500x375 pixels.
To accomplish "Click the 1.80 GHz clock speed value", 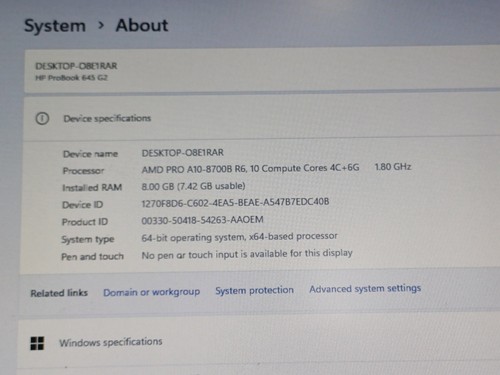I will click(x=393, y=167).
